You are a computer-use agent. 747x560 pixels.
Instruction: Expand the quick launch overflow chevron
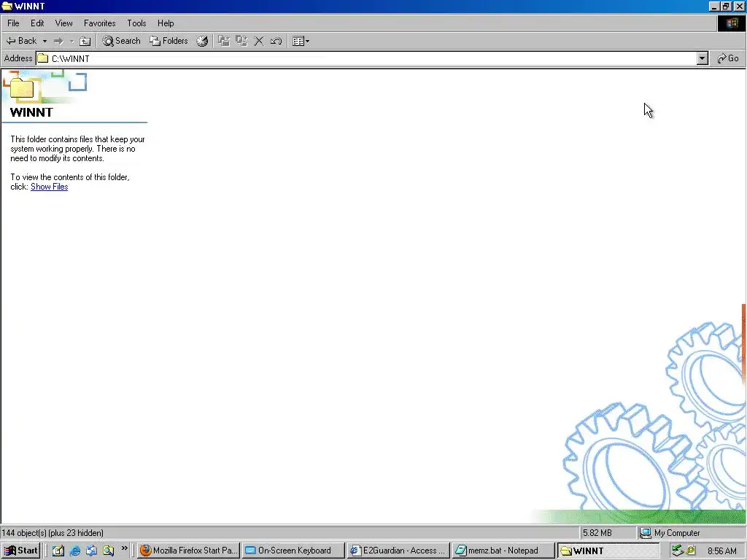pyautogui.click(x=124, y=548)
